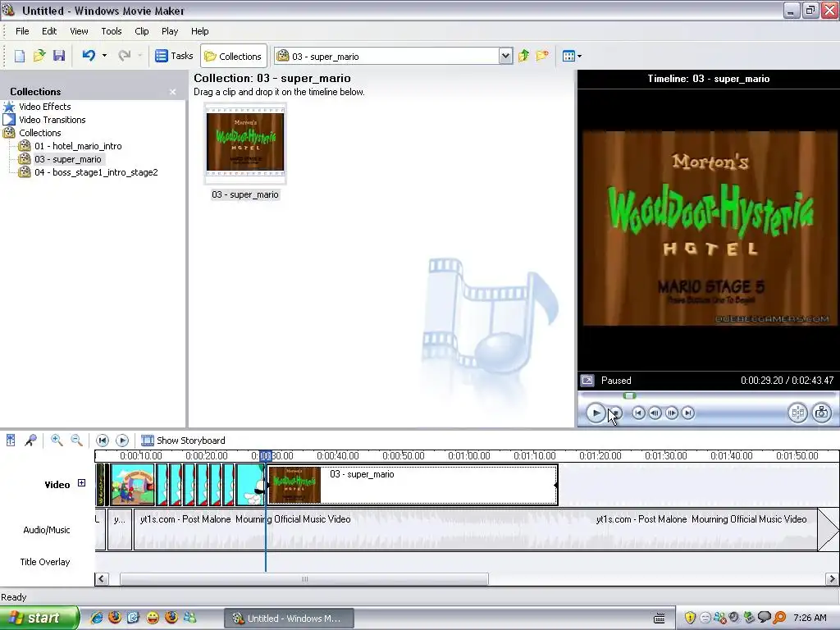Viewport: 840px width, 630px height.
Task: Switch view with Show Storyboard
Action: (183, 441)
